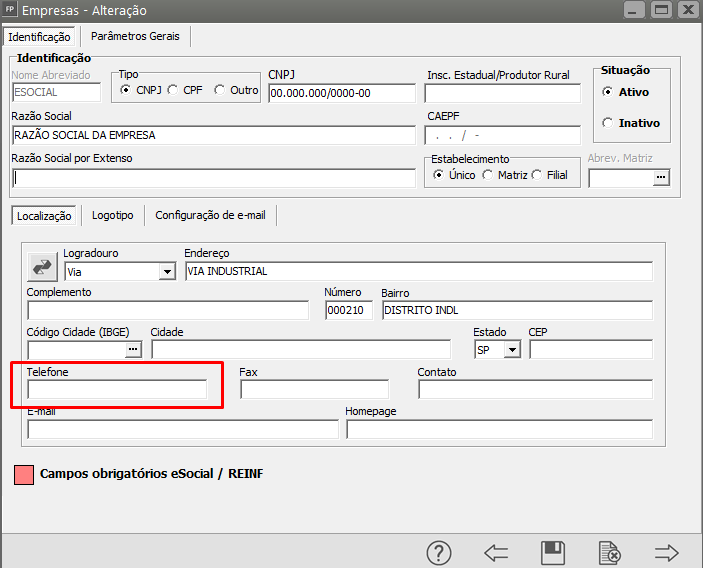Screen dimensions: 703x568
Task: Go back with the left arrow icon
Action: point(496,552)
